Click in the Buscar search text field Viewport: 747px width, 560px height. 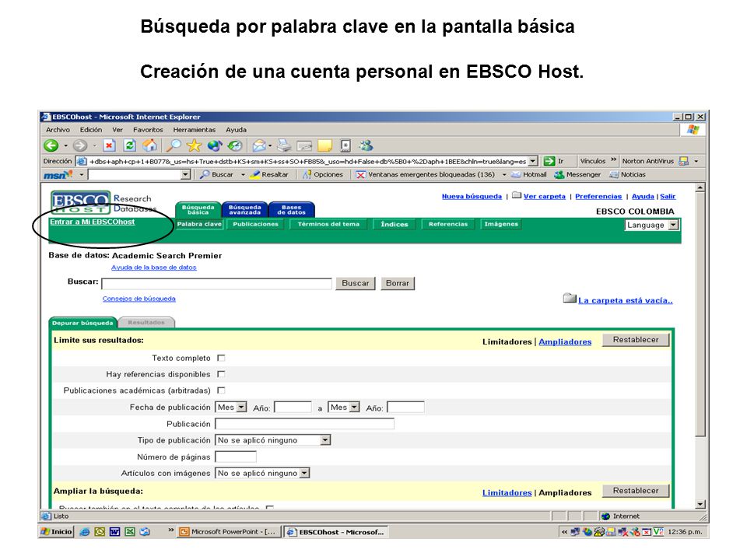coord(217,284)
